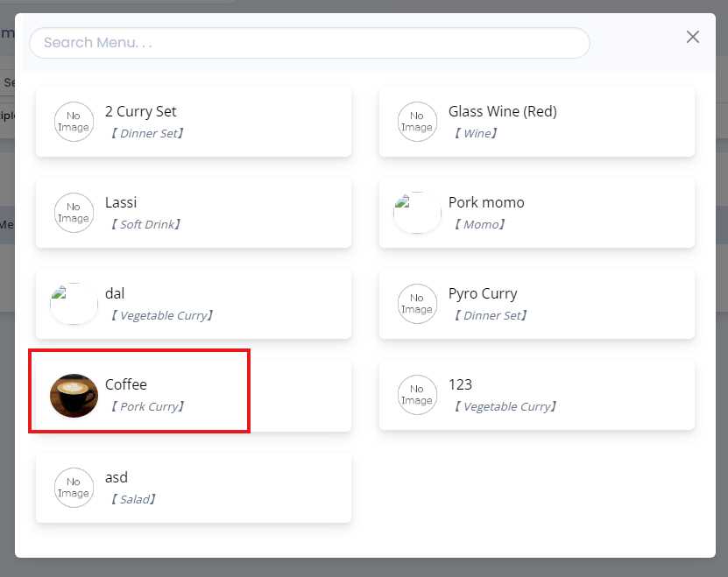Viewport: 728px width, 577px height.
Task: Click the Vegetable Curry label under 123
Action: [505, 407]
